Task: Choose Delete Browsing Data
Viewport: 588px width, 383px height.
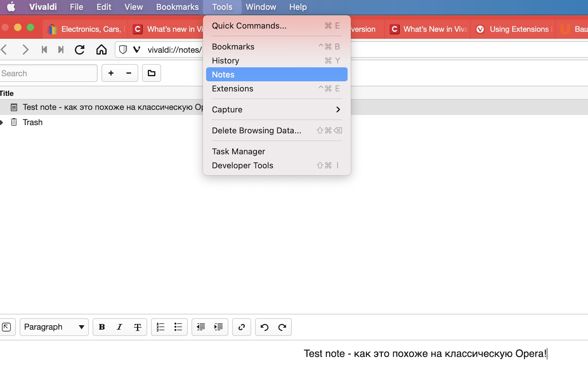Action: pyautogui.click(x=277, y=131)
